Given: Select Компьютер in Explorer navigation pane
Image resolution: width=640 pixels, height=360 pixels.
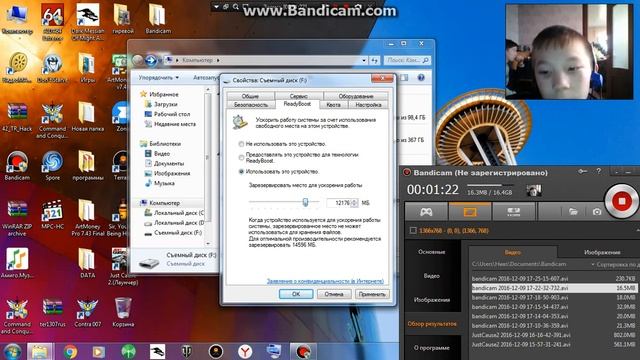Looking at the screenshot, I should tap(164, 203).
